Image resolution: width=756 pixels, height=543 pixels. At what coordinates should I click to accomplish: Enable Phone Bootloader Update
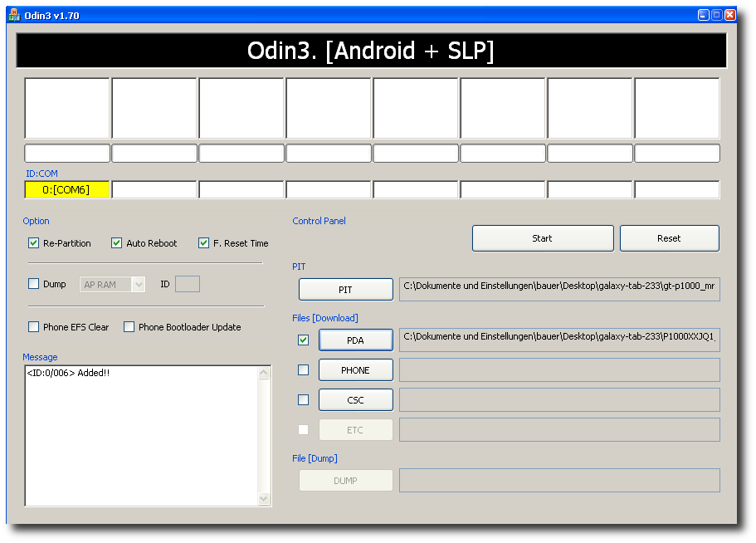(x=129, y=327)
